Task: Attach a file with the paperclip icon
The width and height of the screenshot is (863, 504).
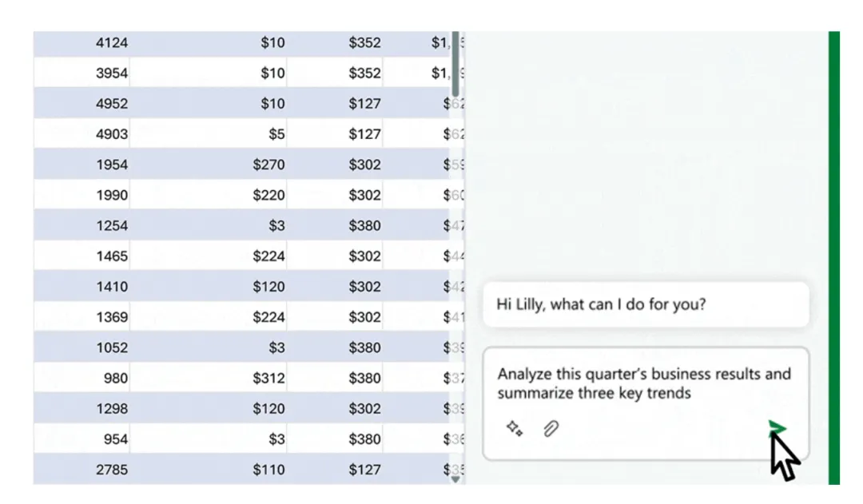Action: [x=551, y=429]
